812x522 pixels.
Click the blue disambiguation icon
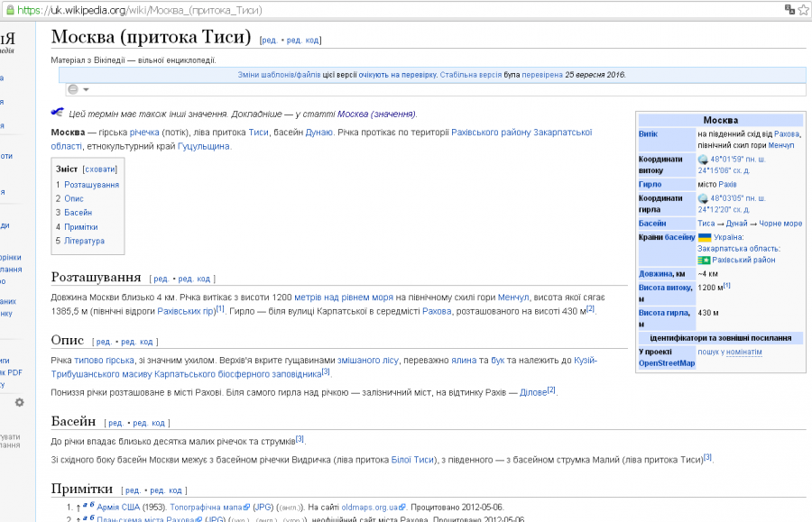58,113
